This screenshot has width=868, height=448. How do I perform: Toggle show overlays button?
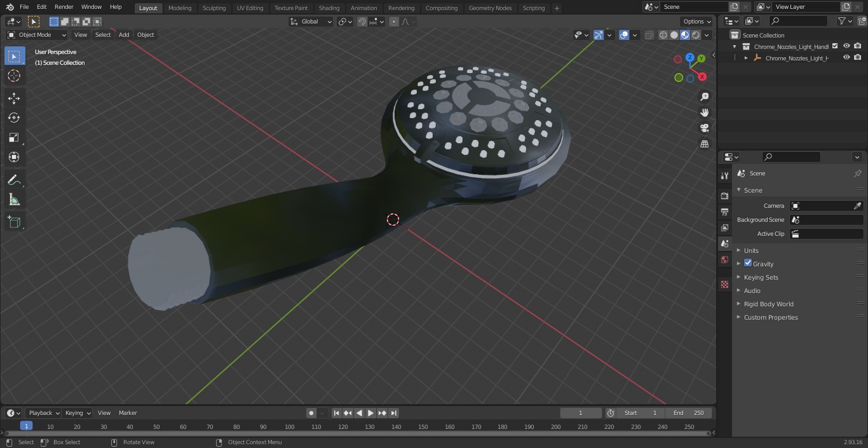[624, 35]
